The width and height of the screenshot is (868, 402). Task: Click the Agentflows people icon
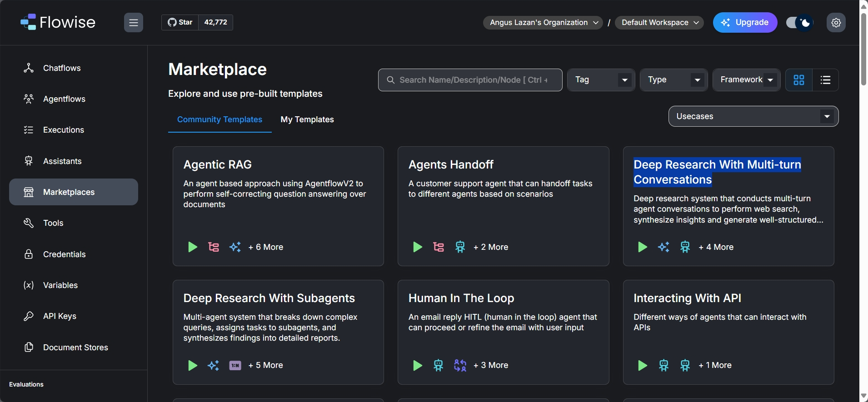[29, 99]
